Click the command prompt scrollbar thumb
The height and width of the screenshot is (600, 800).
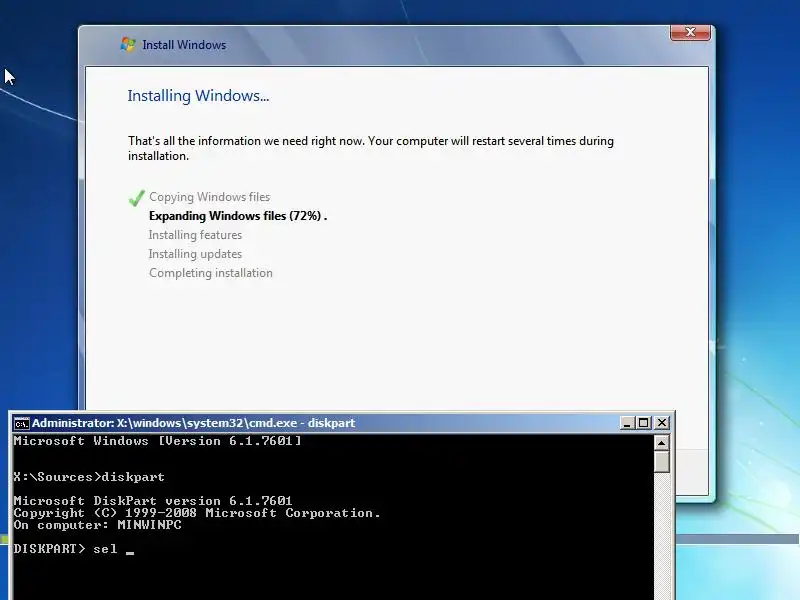point(661,461)
